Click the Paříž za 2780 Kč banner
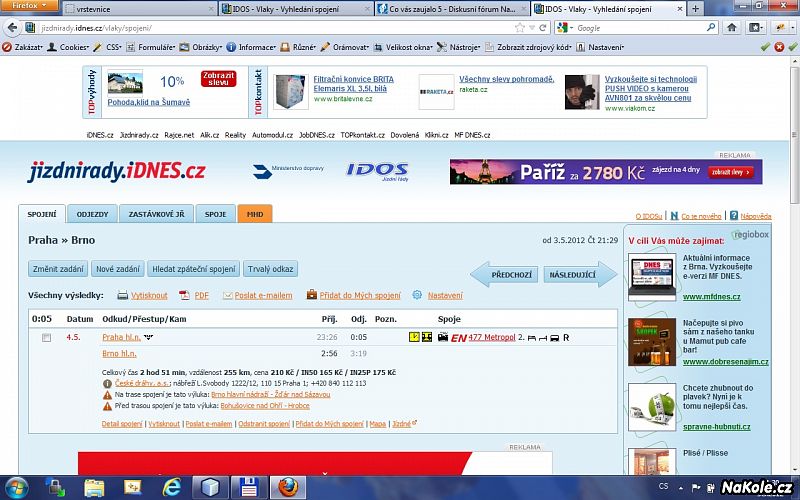This screenshot has width=800, height=500. pyautogui.click(x=606, y=172)
